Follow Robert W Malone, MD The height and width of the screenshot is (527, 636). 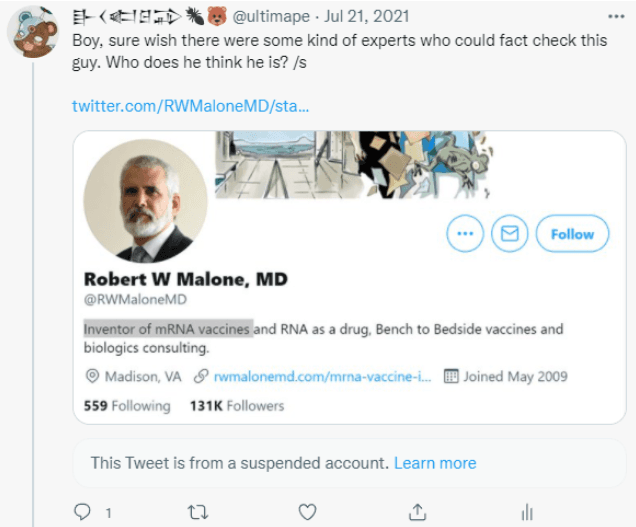pyautogui.click(x=572, y=234)
